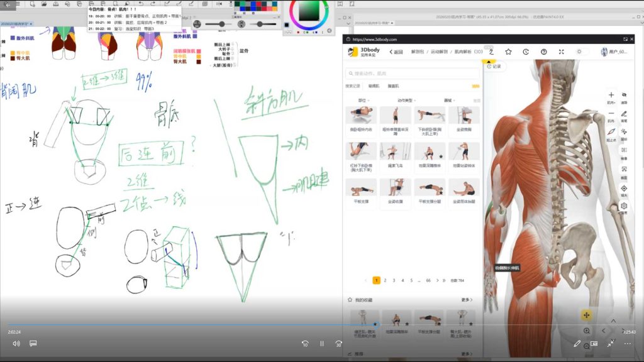Click the 搜索记录 tag
The height and width of the screenshot is (362, 644).
coord(353,86)
